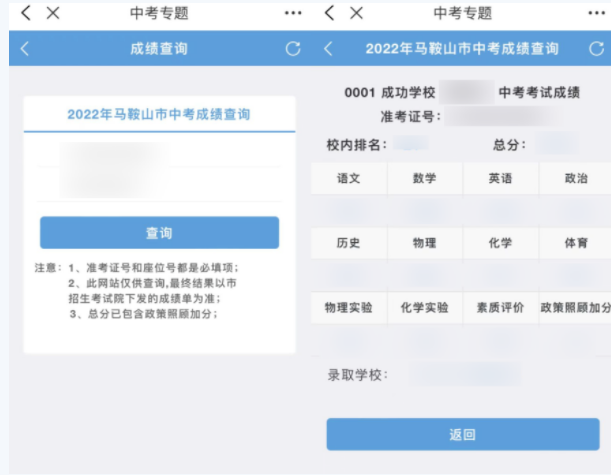Refresh the right 中考成绩查询 results page
Screen dimensions: 611x475
point(597,48)
